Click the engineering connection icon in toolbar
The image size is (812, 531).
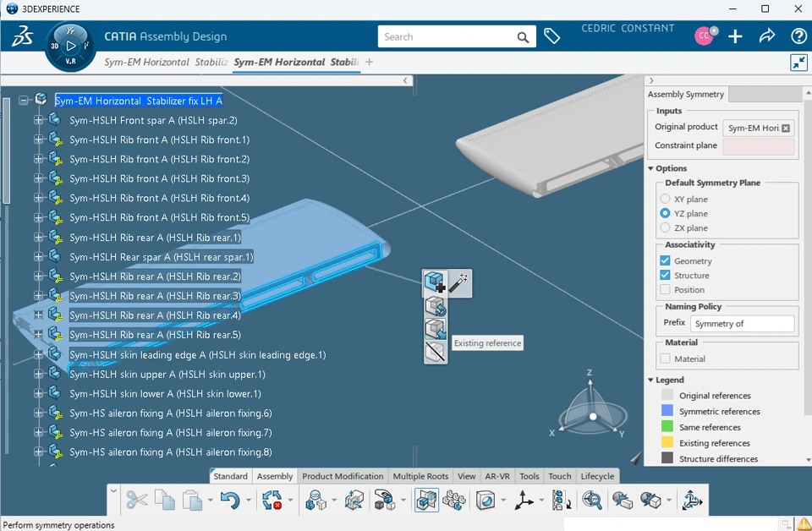(315, 501)
